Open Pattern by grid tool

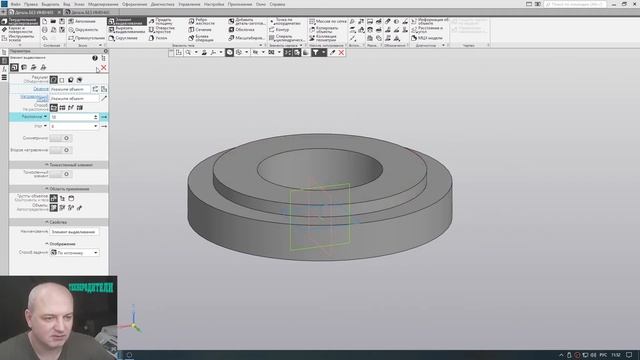(x=328, y=21)
